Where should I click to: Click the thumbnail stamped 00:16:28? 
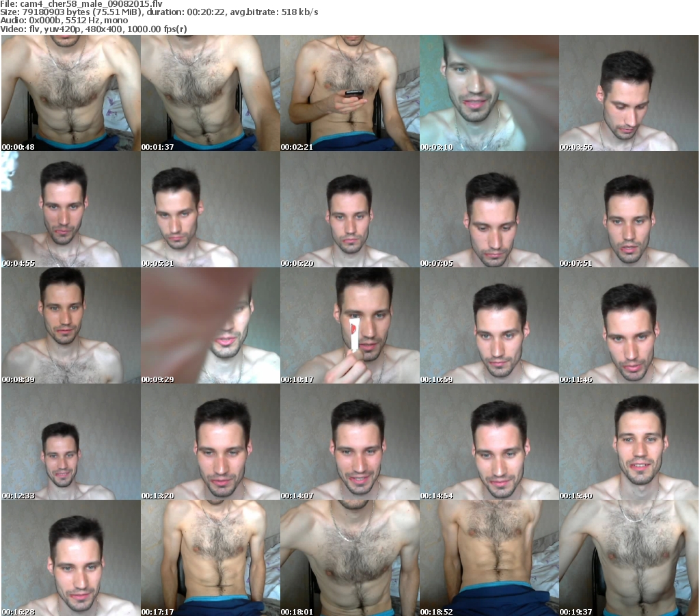71,558
